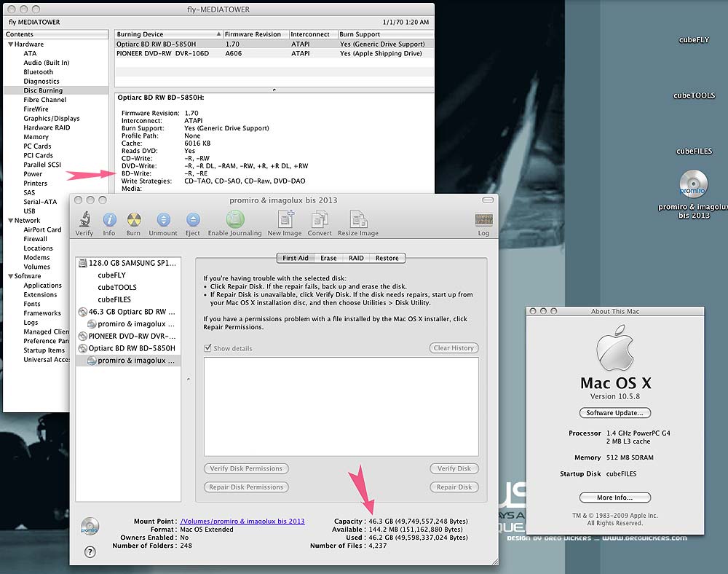Image resolution: width=728 pixels, height=574 pixels.
Task: Collapse the Hardware category triangle
Action: point(10,44)
